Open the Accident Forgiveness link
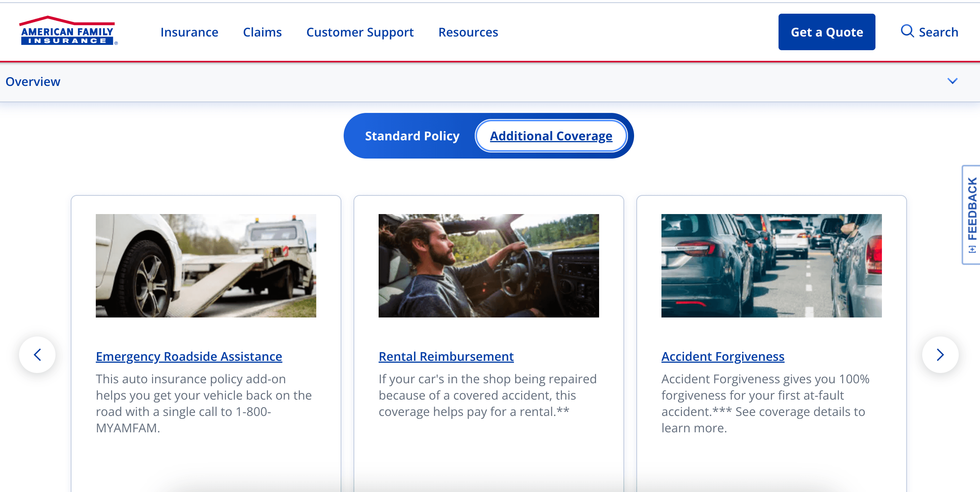The width and height of the screenshot is (980, 492). (x=722, y=357)
